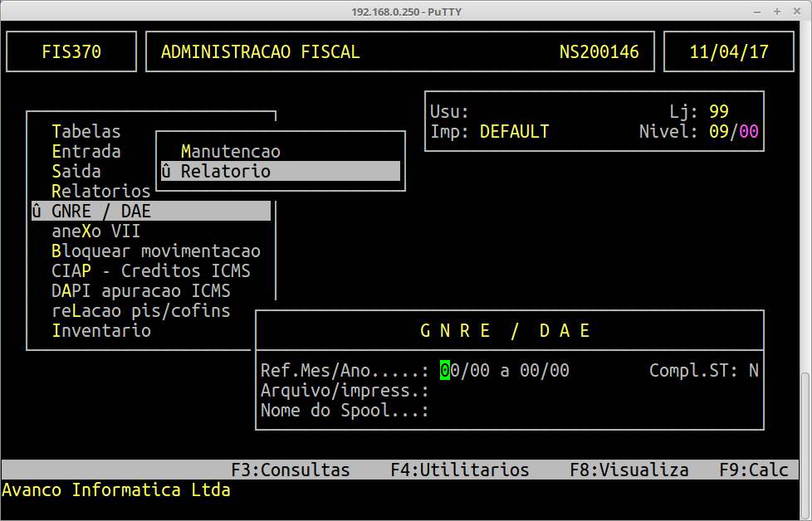The image size is (812, 521).
Task: Select Manutencao in the submenu
Action: [230, 152]
